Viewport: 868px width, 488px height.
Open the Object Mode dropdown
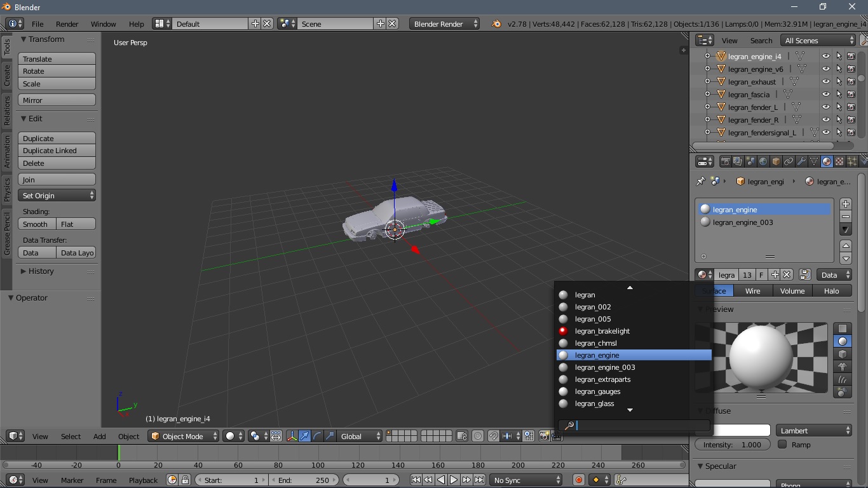click(x=184, y=436)
